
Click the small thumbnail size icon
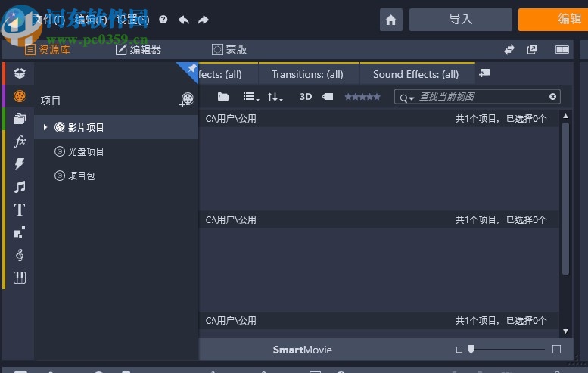pos(459,350)
